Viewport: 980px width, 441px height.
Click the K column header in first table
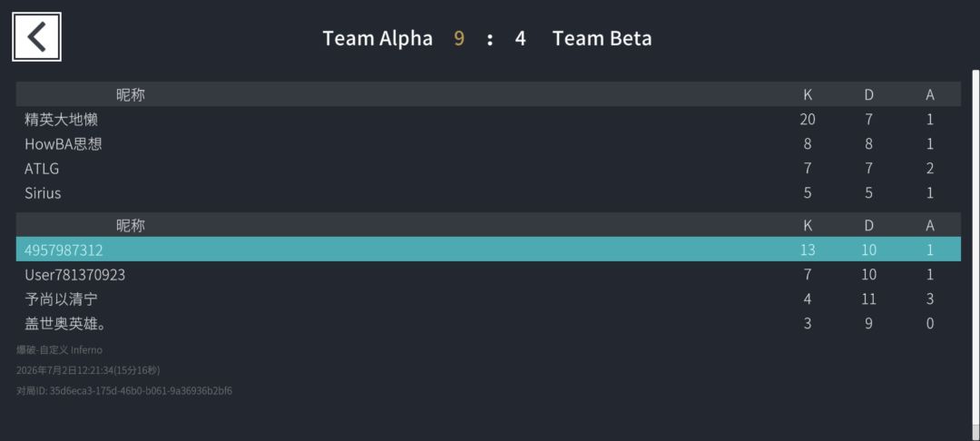pyautogui.click(x=808, y=95)
